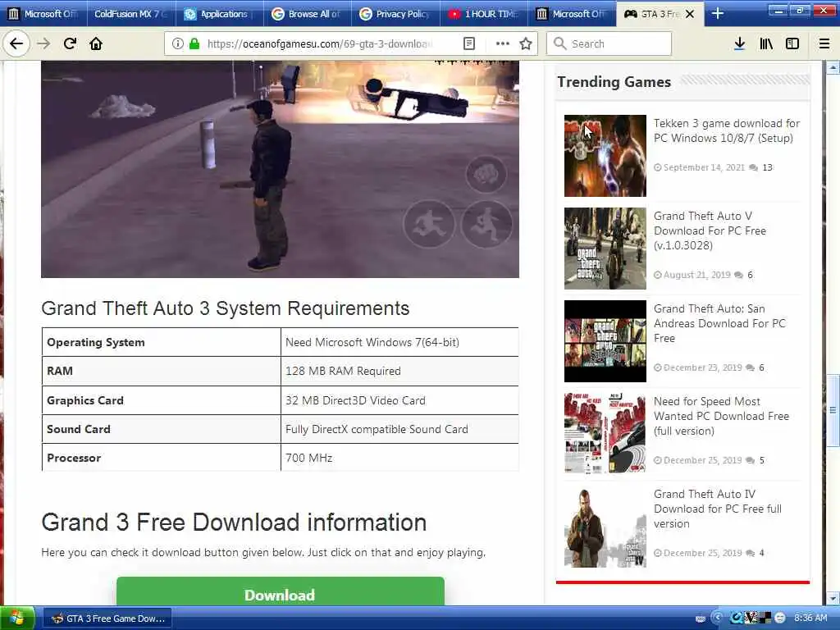Open page actions three-dot menu
840x630 pixels.
tap(502, 43)
